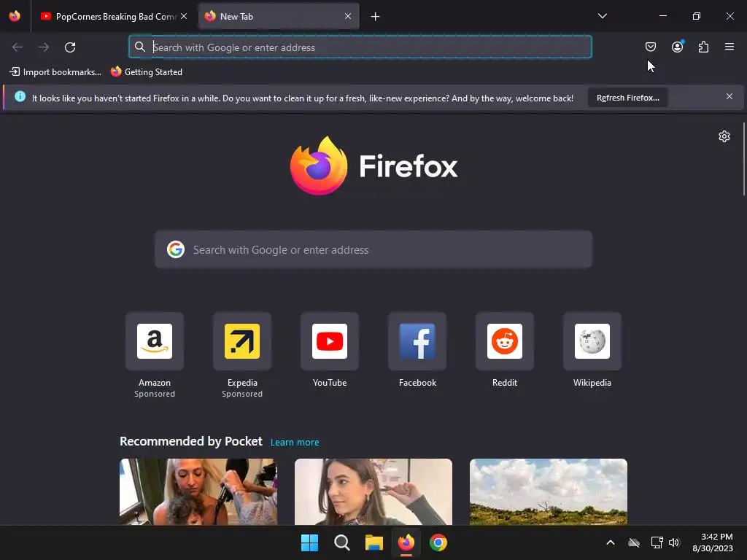Screen dimensions: 747x560
Task: Open the volume control in system tray
Action: (674, 542)
